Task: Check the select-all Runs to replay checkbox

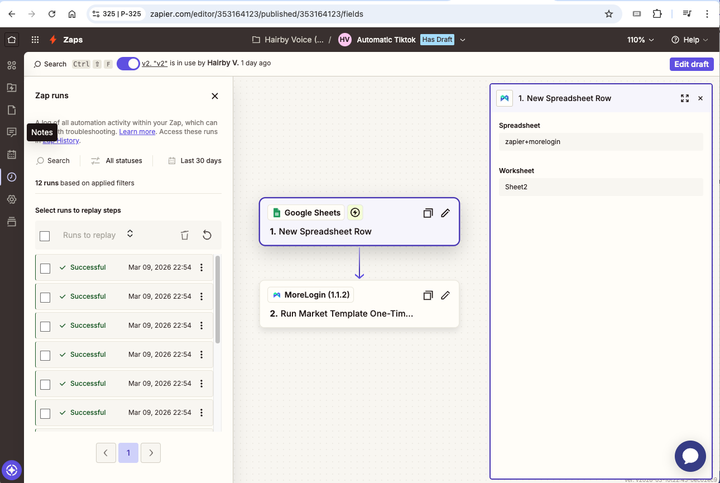Action: 45,236
